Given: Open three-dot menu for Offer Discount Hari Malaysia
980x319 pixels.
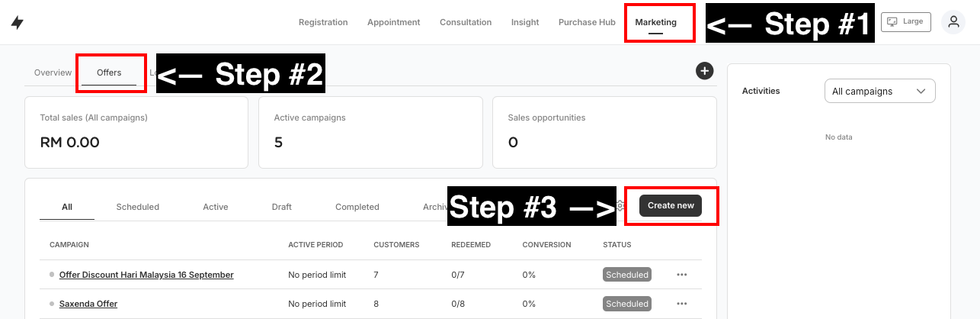Looking at the screenshot, I should coord(681,275).
